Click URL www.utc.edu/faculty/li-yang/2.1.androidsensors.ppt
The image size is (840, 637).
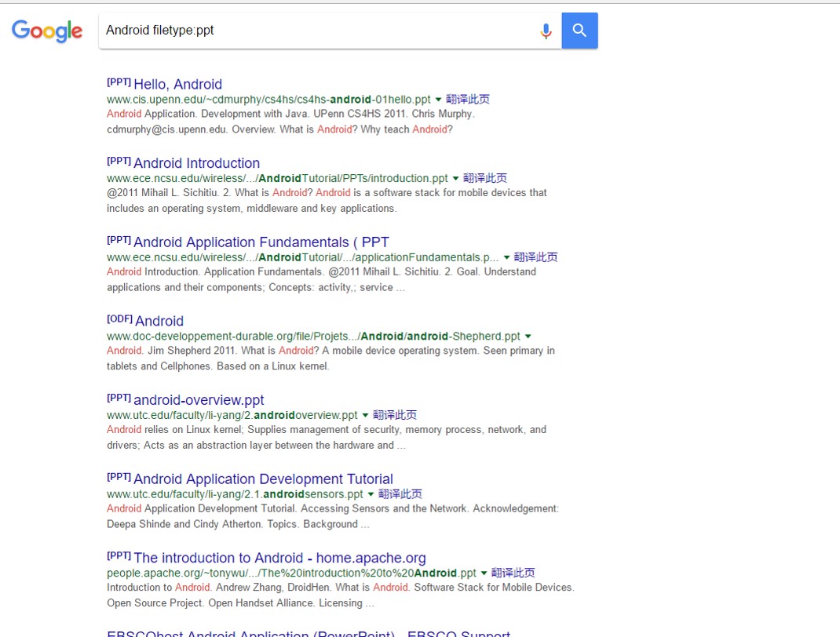click(235, 494)
